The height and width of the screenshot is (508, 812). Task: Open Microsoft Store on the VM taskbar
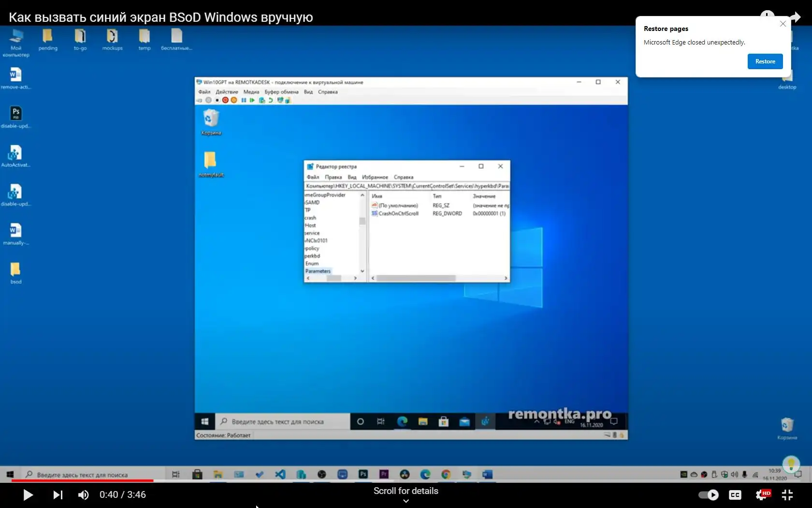tap(444, 421)
